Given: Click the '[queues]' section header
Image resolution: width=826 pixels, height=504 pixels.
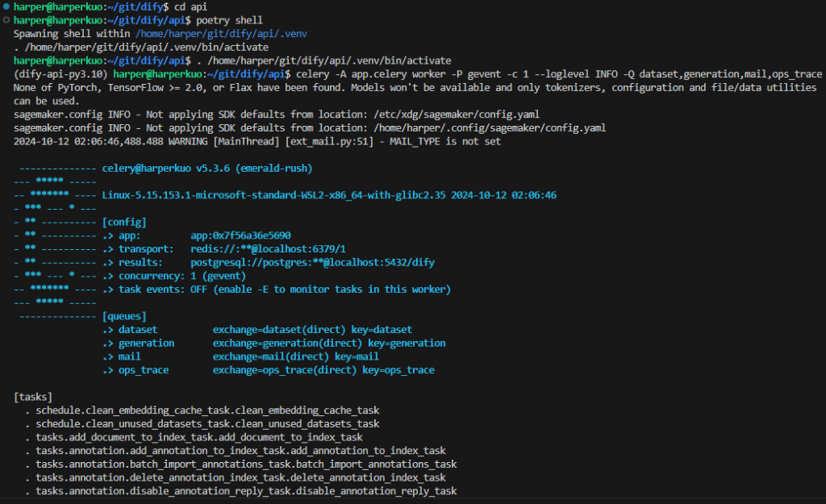Looking at the screenshot, I should pos(124,316).
